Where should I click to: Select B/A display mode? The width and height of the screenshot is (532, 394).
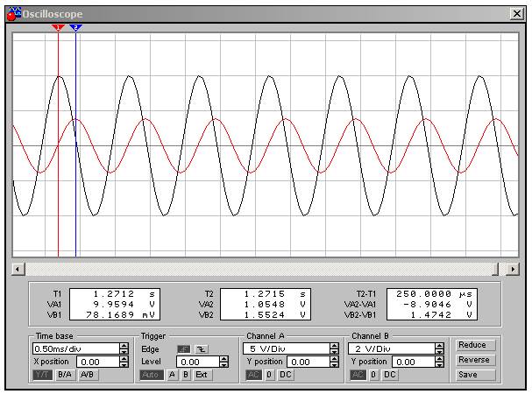[x=65, y=375]
